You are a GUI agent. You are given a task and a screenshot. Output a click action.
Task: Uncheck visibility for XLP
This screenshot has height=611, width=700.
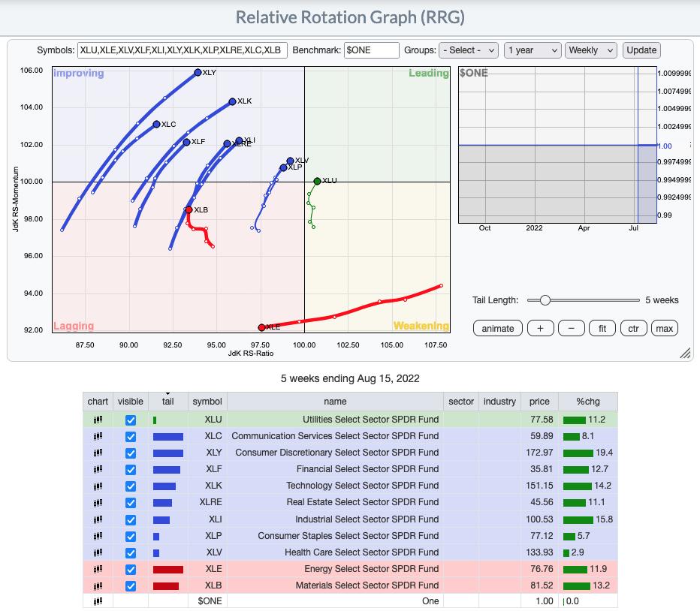131,537
